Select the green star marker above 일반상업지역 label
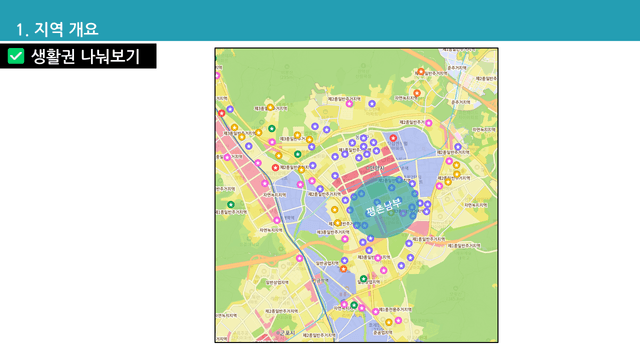Viewport: 640px width, 360px height. pos(363,278)
